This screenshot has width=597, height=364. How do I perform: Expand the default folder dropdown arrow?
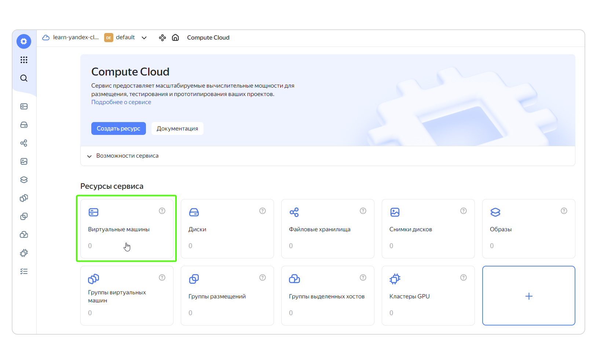tap(144, 38)
